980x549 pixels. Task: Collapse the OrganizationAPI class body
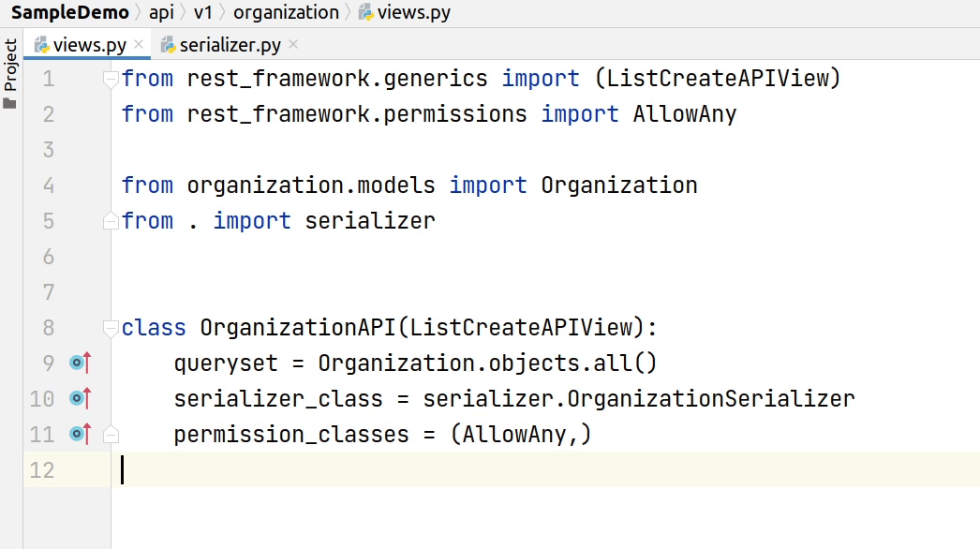pyautogui.click(x=111, y=327)
